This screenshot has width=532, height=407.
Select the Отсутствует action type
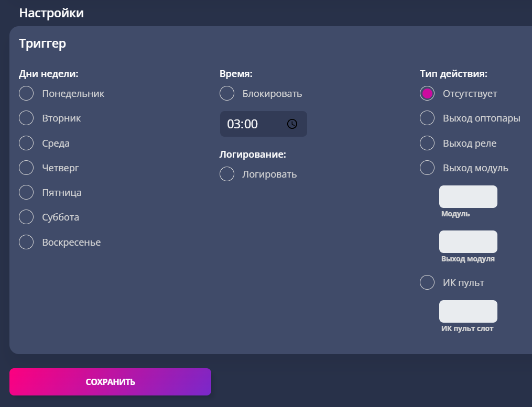[427, 93]
